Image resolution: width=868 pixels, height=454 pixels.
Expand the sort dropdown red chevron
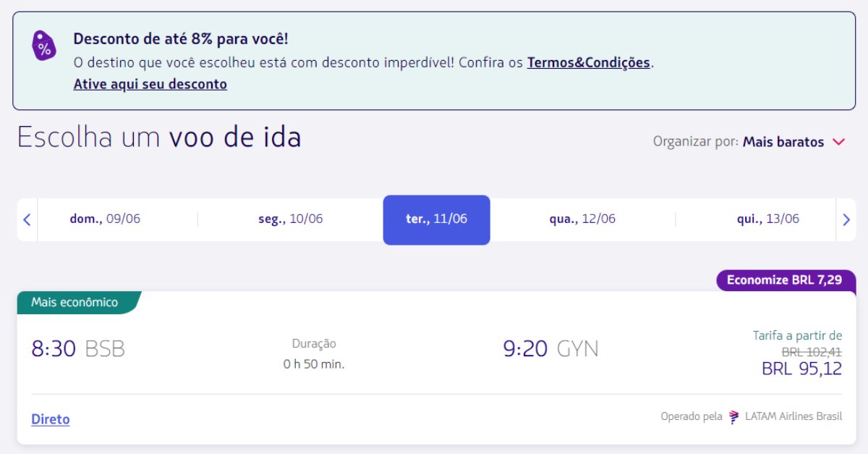coord(839,142)
